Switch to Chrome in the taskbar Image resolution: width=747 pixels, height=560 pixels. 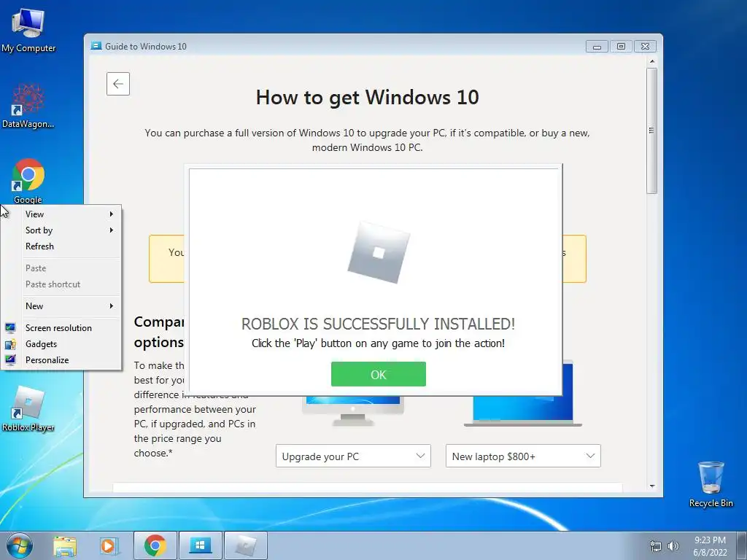pos(155,545)
